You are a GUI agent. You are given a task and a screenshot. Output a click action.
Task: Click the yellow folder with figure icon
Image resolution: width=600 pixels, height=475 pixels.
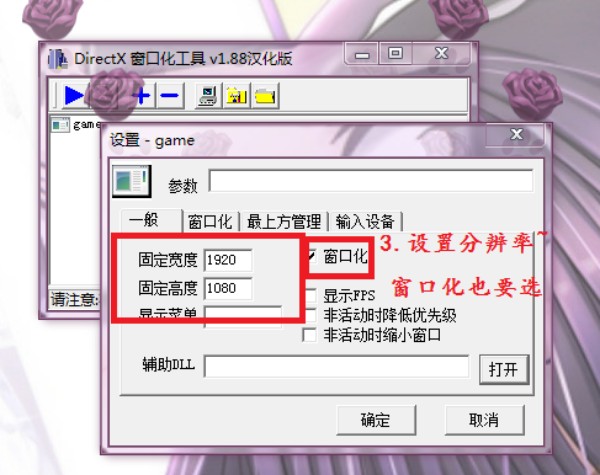tap(237, 96)
